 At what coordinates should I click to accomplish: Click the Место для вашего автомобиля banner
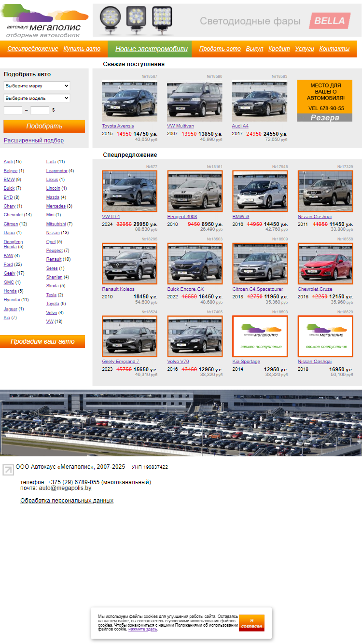click(x=325, y=100)
